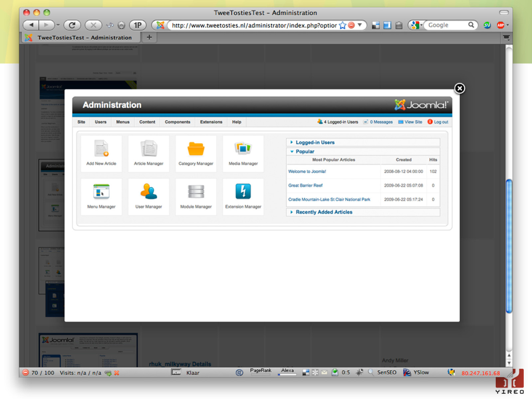The height and width of the screenshot is (399, 532).
Task: Open the back/forward history dropdown arrow
Action: (x=58, y=25)
